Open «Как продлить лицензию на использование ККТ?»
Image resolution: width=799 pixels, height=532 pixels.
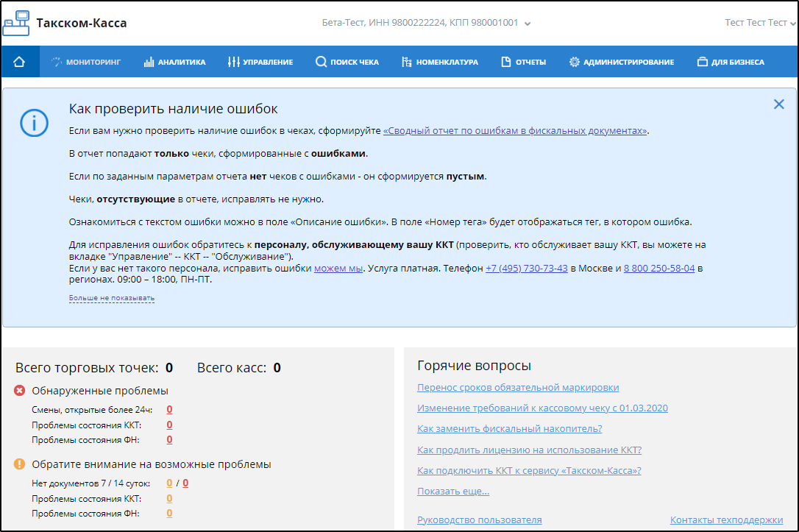click(x=530, y=450)
